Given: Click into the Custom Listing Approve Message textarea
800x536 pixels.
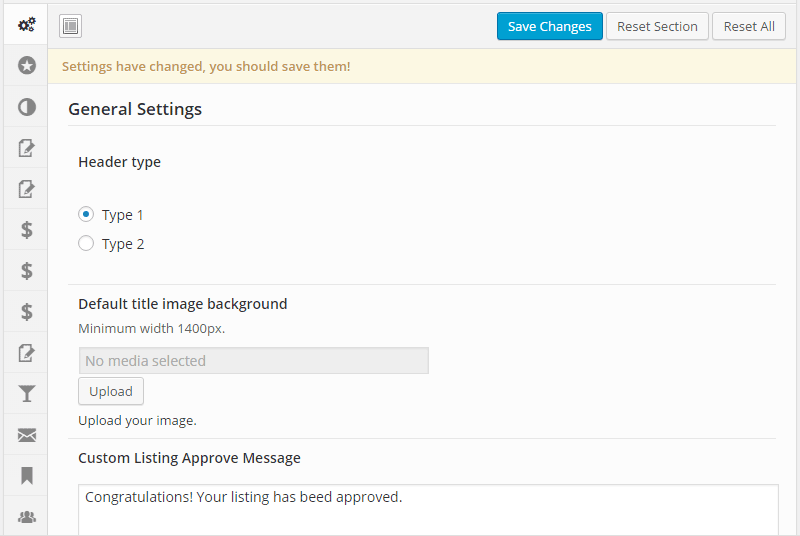Looking at the screenshot, I should click(429, 509).
